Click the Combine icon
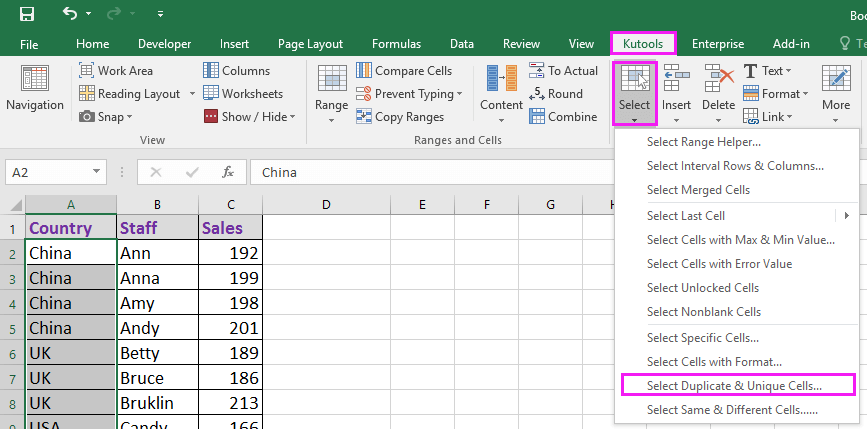 coord(537,117)
